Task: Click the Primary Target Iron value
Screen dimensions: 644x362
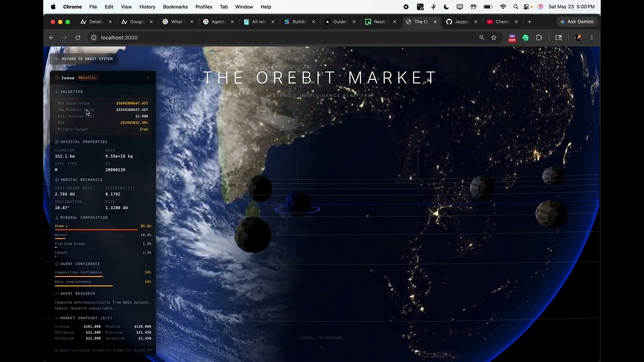Action: coord(144,129)
